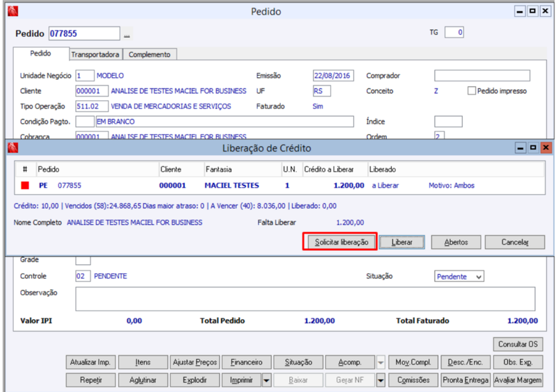Click the TG input field
This screenshot has height=392, width=556.
(x=455, y=33)
